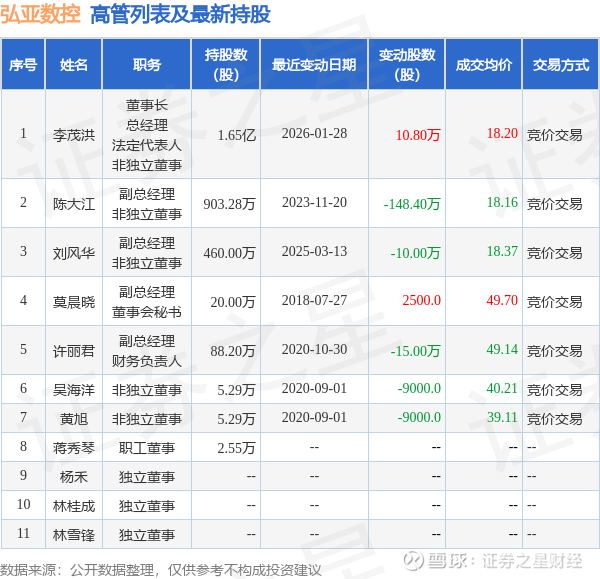Click 法定代表人 in 李茂洪's job titles
Image resolution: width=600 pixels, height=579 pixels.
pos(147,145)
